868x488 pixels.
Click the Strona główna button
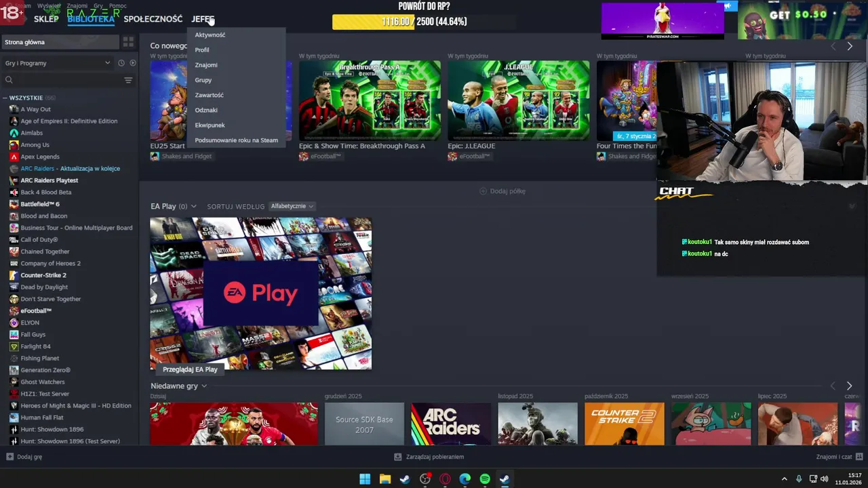point(60,42)
